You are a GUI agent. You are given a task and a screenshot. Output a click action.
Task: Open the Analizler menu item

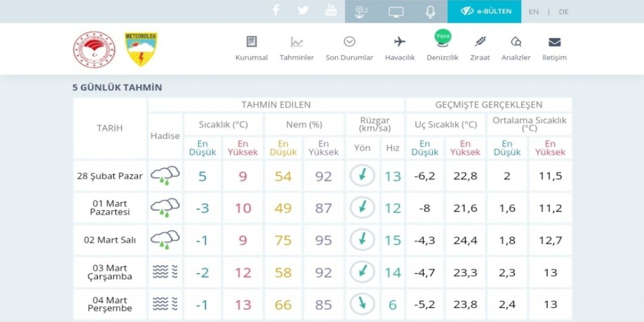pos(516,48)
